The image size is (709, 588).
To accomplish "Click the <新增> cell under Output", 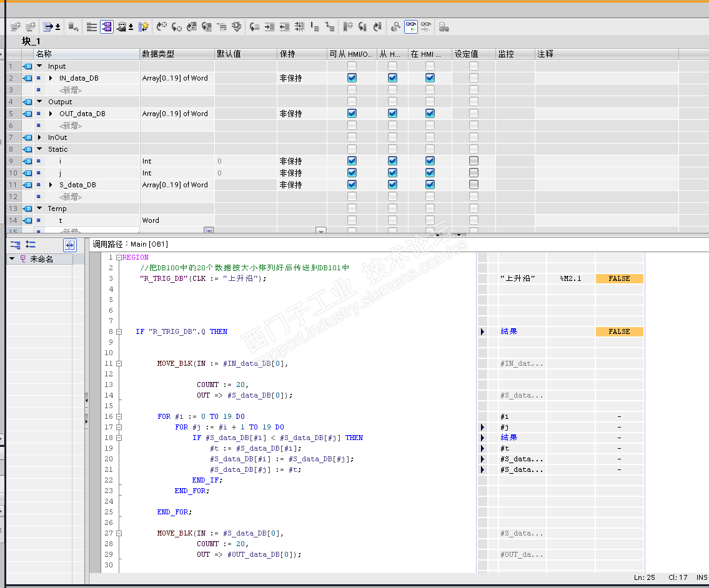I will 71,125.
